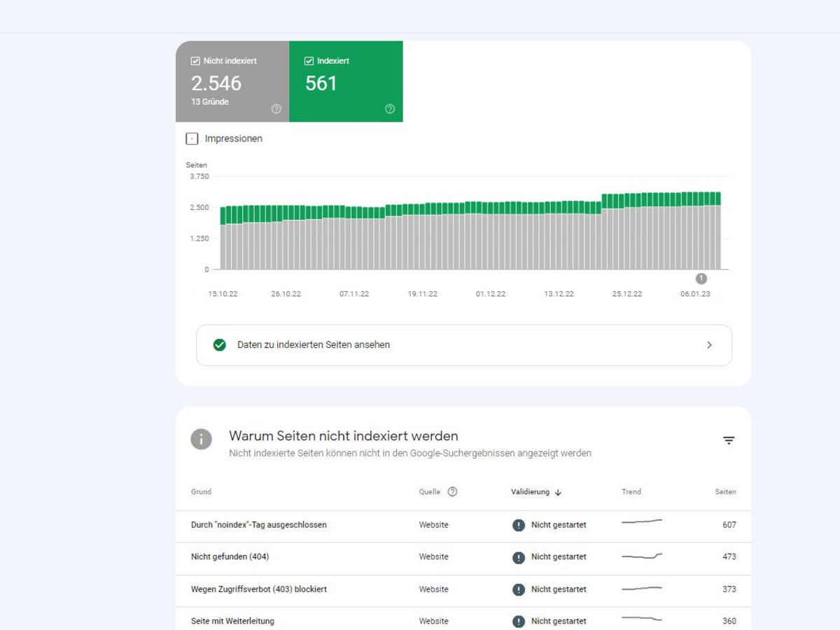Click warning icon in noindex-Tag row
This screenshot has height=630, width=840.
coord(519,525)
